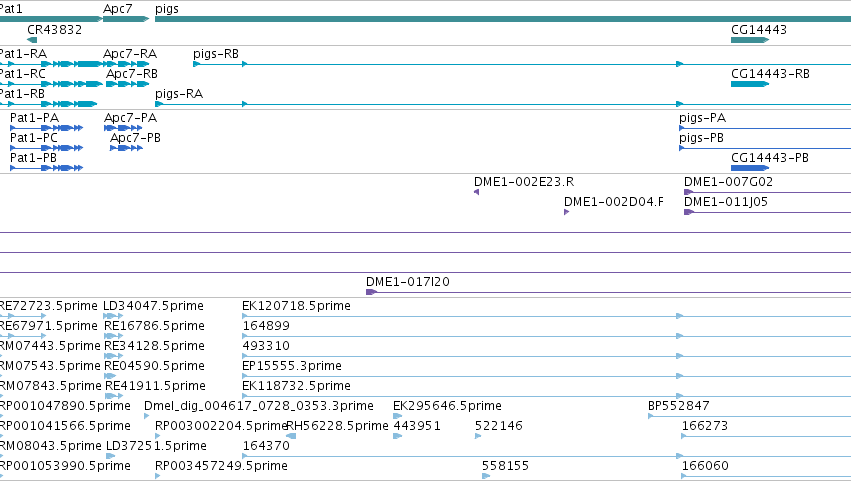Select EST RP003457249.5prime label
Viewport: 851px width, 481px height.
pos(221,466)
